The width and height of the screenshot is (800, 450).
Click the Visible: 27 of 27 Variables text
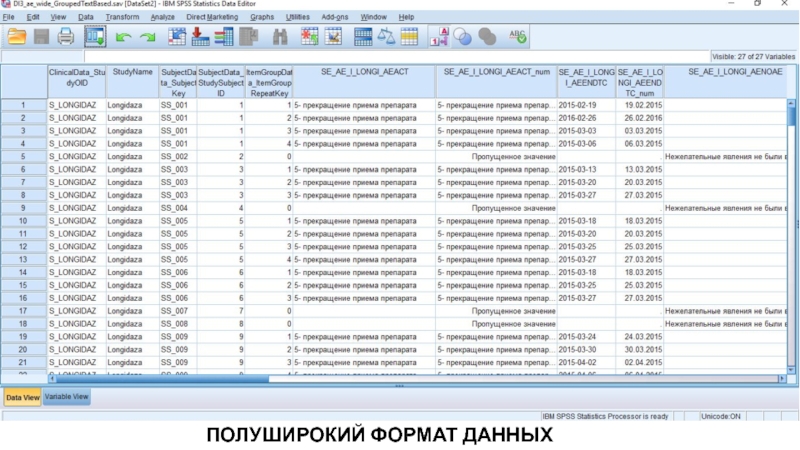pos(753,57)
